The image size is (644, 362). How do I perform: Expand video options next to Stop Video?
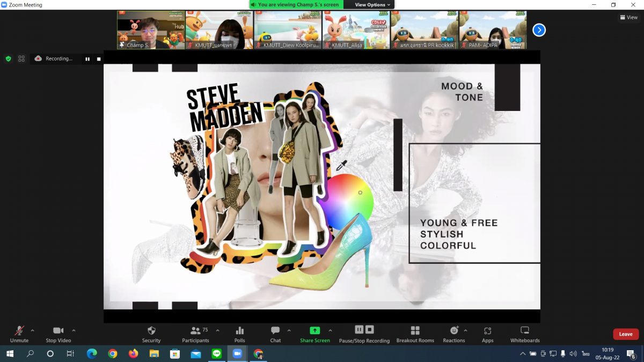tap(74, 330)
